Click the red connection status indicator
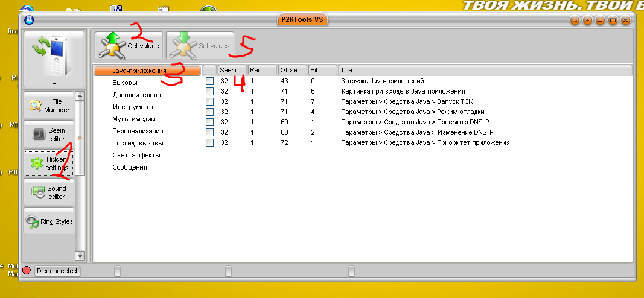Viewport: 644px width, 298px height. [x=27, y=270]
